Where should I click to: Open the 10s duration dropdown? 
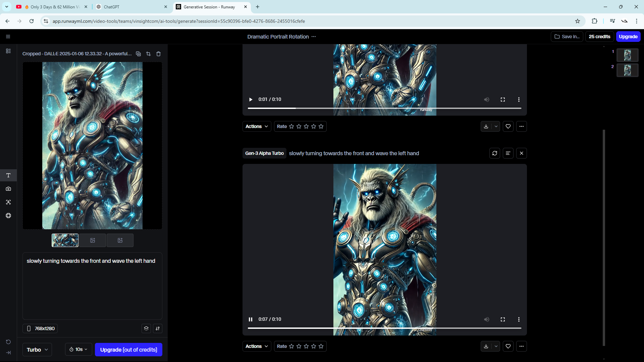[x=78, y=349]
